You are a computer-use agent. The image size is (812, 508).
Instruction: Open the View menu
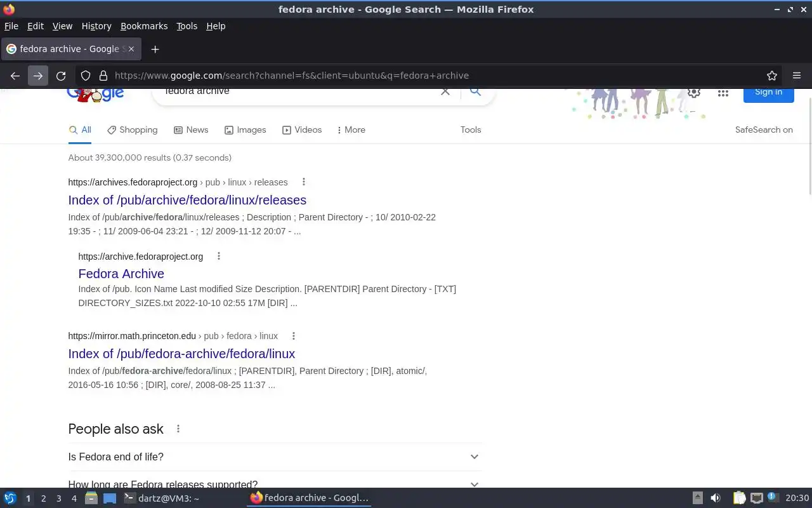coord(62,26)
